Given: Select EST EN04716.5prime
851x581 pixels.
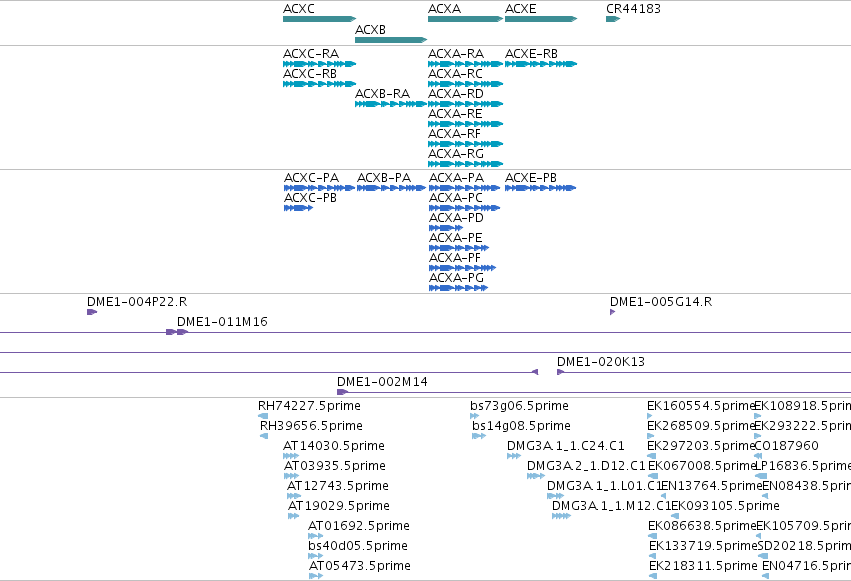Looking at the screenshot, I should click(x=766, y=577).
